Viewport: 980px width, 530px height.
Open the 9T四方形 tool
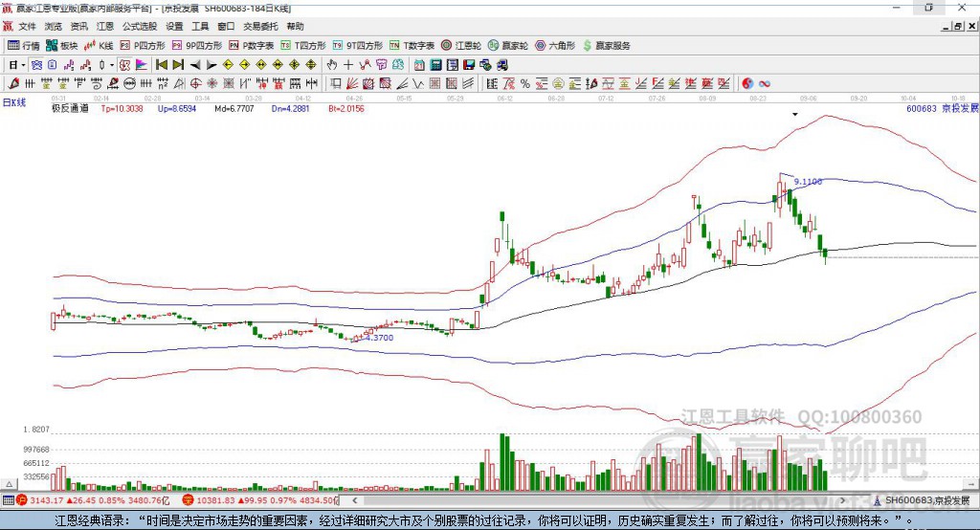tap(358, 46)
